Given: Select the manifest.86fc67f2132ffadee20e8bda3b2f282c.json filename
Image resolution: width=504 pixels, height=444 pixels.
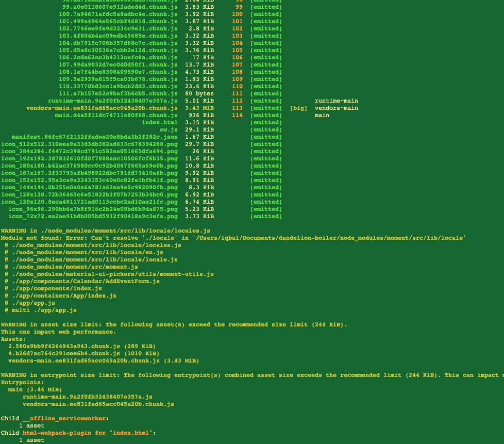Looking at the screenshot, I should 89,137.
